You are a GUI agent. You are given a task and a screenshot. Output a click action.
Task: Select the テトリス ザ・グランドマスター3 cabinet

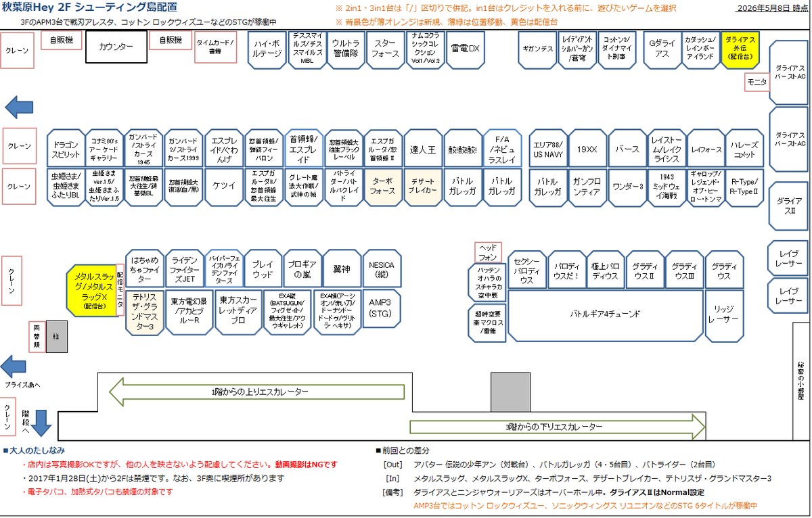click(x=145, y=312)
